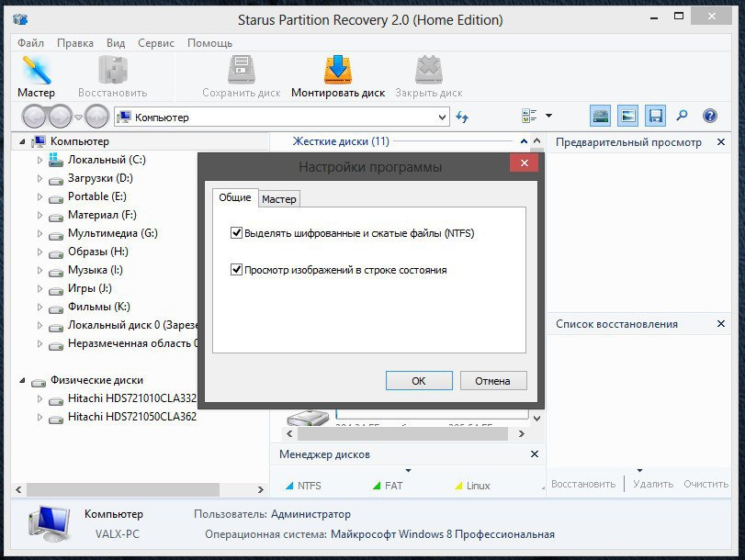
Task: Click the magnifier search icon
Action: coord(682,116)
